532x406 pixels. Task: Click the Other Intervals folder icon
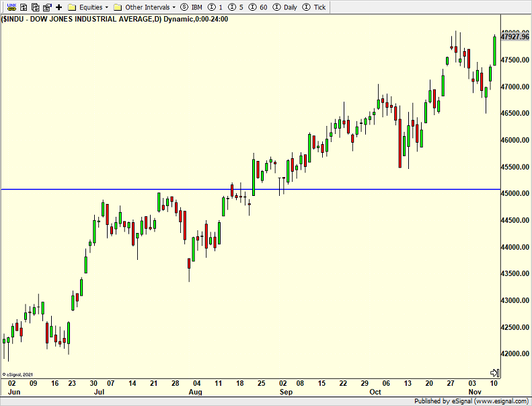pyautogui.click(x=118, y=7)
